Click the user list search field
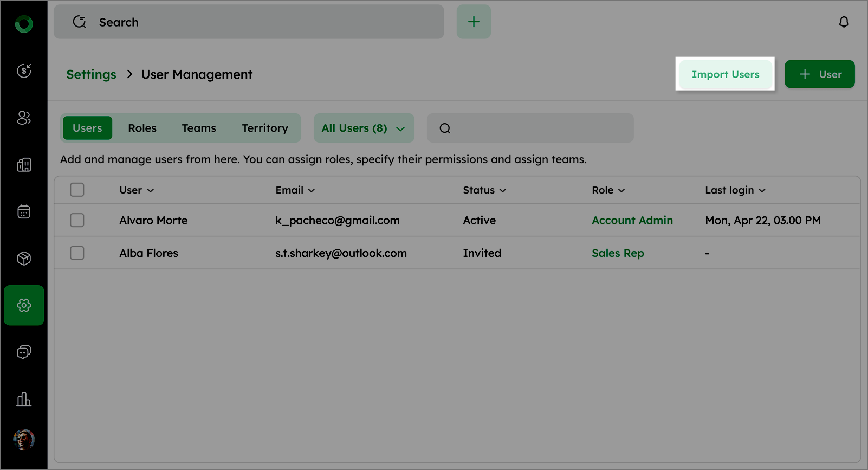Image resolution: width=868 pixels, height=470 pixels. [536, 128]
